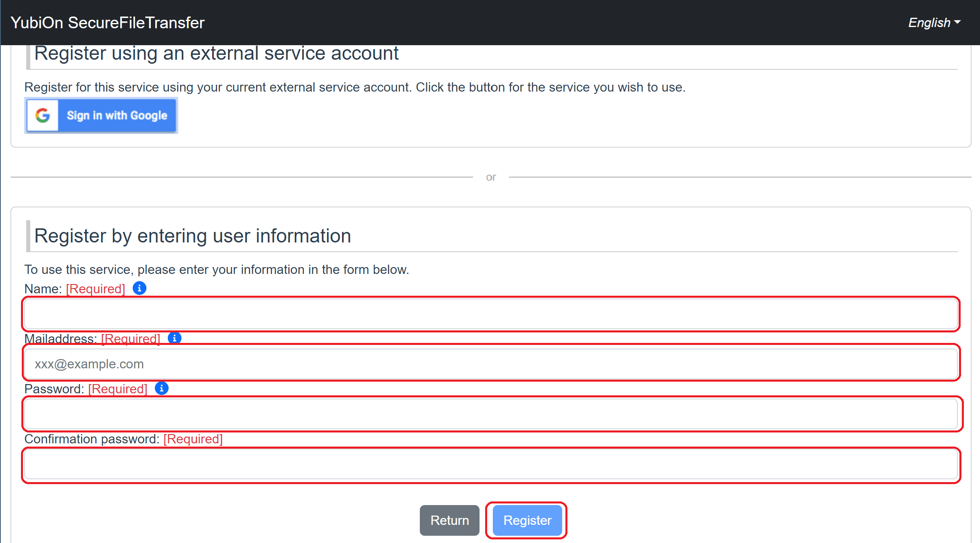This screenshot has height=543, width=980.
Task: Focus the Name input field
Action: (x=491, y=314)
